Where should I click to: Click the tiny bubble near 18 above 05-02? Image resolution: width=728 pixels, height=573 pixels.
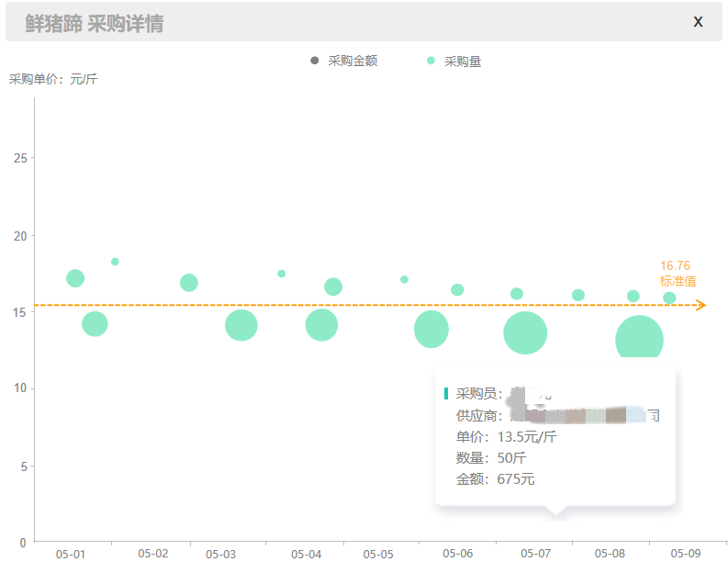tap(115, 262)
